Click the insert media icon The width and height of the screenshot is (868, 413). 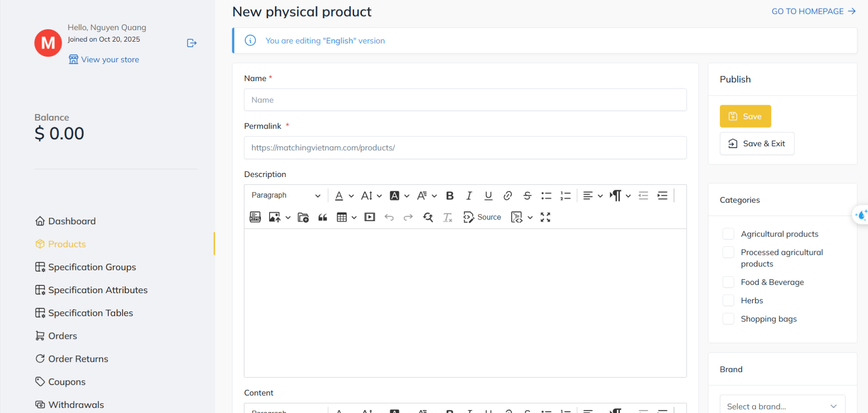[370, 217]
